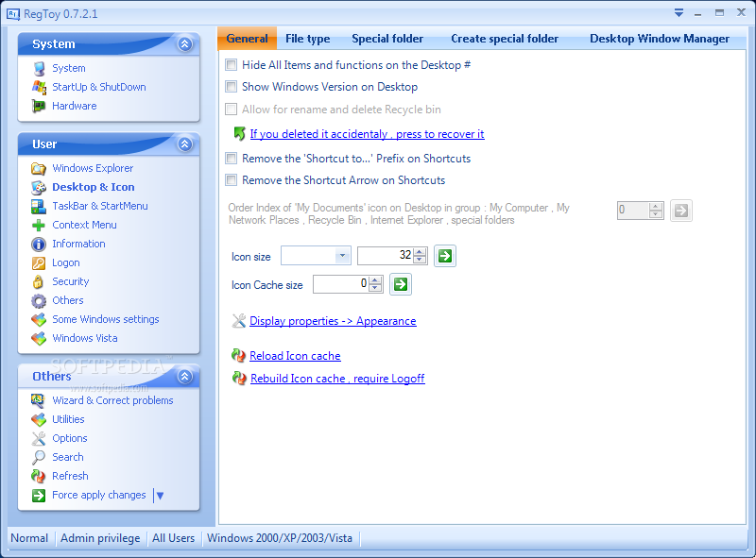The image size is (756, 558).
Task: Click the System computer icon in sidebar
Action: (39, 68)
